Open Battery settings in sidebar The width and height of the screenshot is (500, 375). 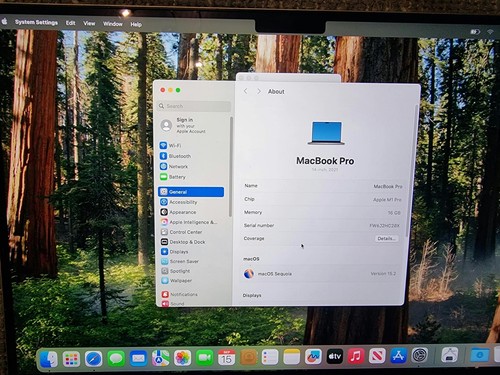[x=173, y=177]
